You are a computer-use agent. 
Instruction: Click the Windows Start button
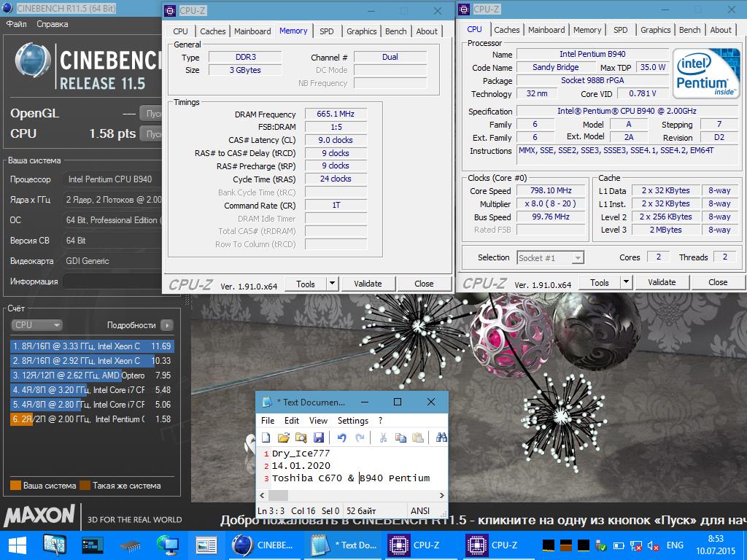click(x=18, y=545)
